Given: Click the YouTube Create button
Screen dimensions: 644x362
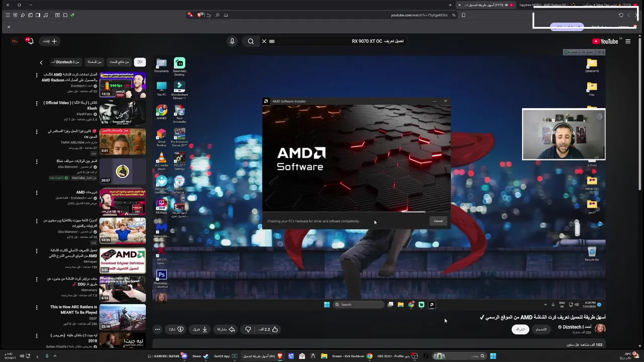Looking at the screenshot, I should click(50, 41).
